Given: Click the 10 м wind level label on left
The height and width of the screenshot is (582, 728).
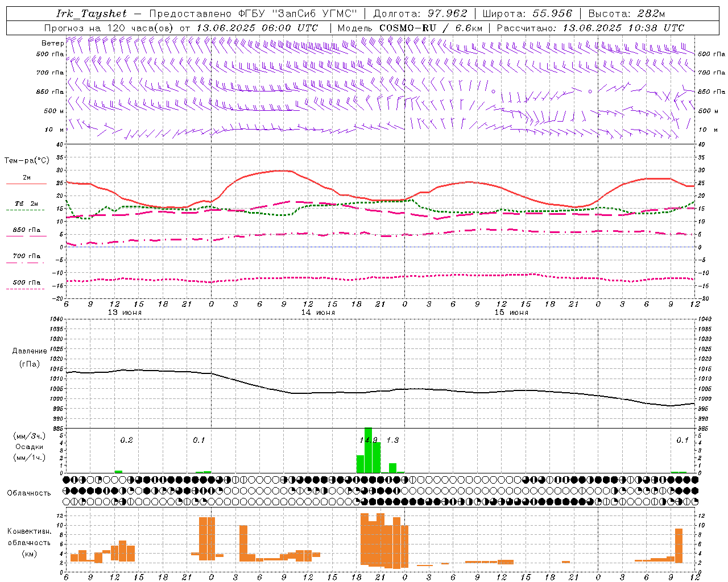Looking at the screenshot, I should [x=54, y=130].
